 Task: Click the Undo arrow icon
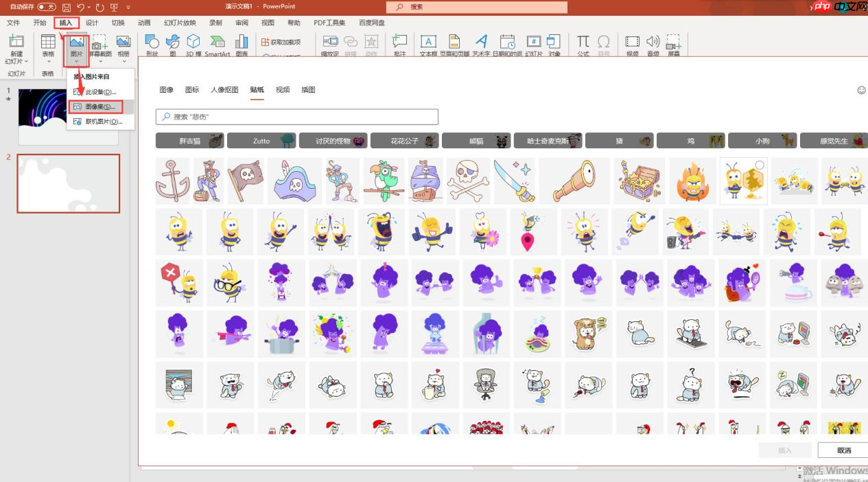point(81,7)
